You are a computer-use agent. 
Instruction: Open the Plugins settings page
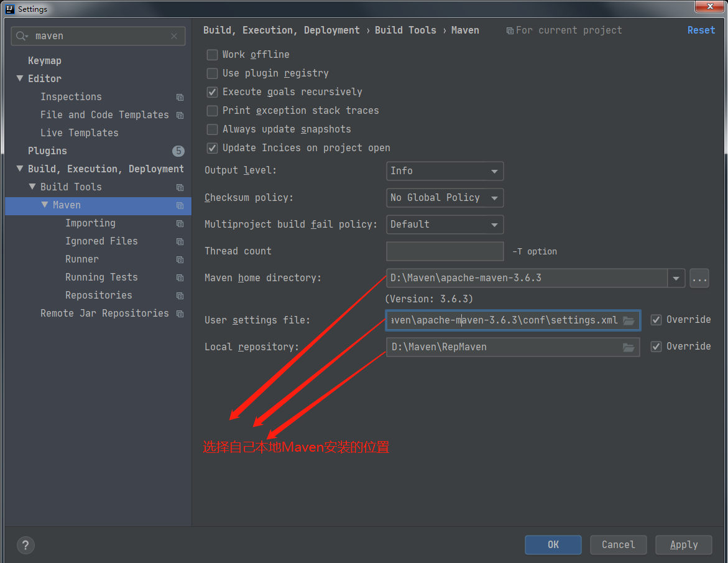[47, 151]
